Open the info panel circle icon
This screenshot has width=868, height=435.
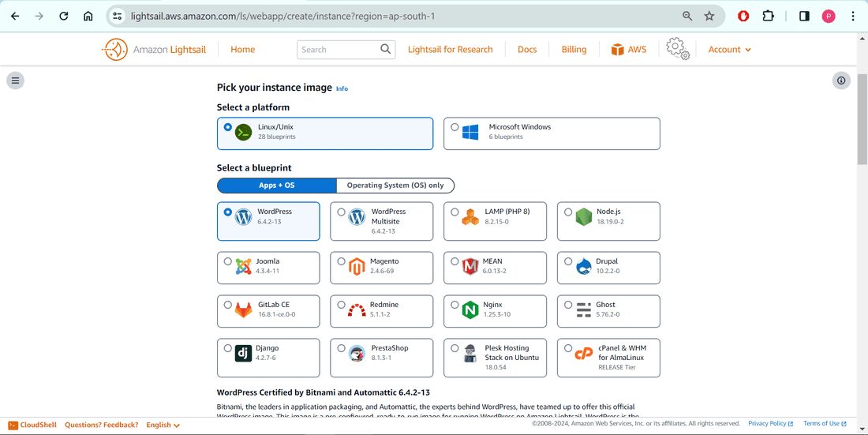coord(841,81)
